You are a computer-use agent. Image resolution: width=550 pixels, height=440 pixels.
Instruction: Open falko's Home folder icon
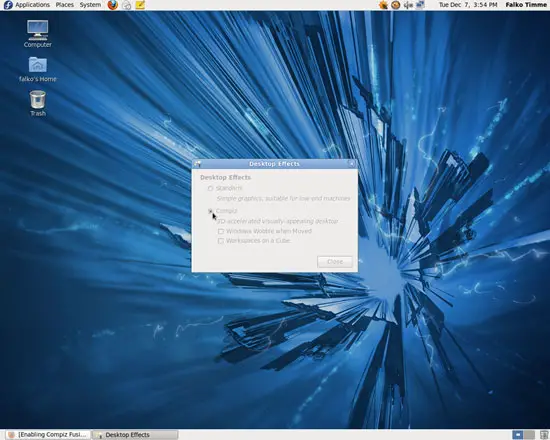coord(38,69)
